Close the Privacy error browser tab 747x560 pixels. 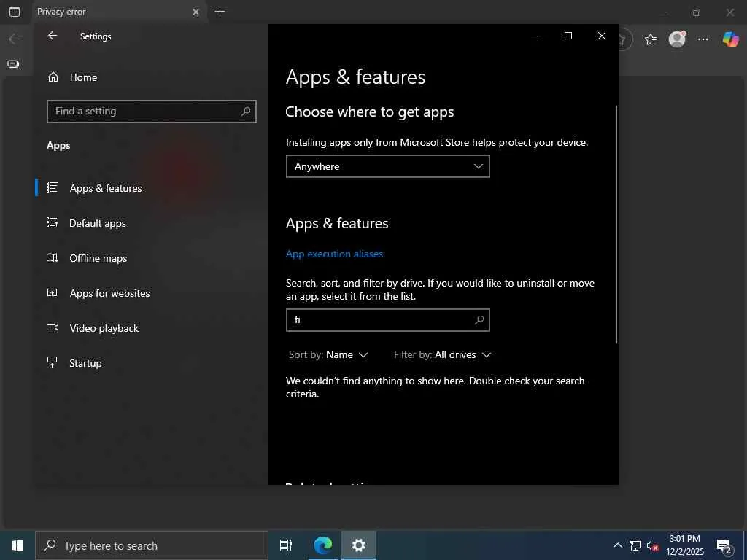pos(196,12)
